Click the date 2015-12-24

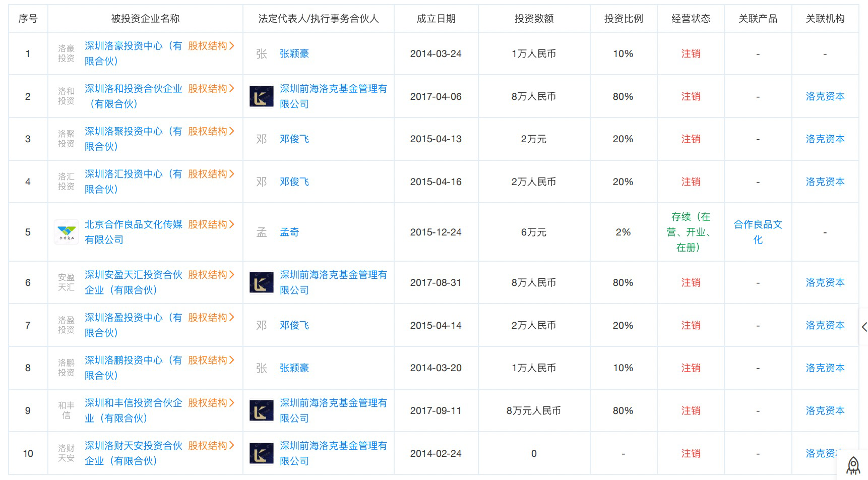tap(436, 232)
